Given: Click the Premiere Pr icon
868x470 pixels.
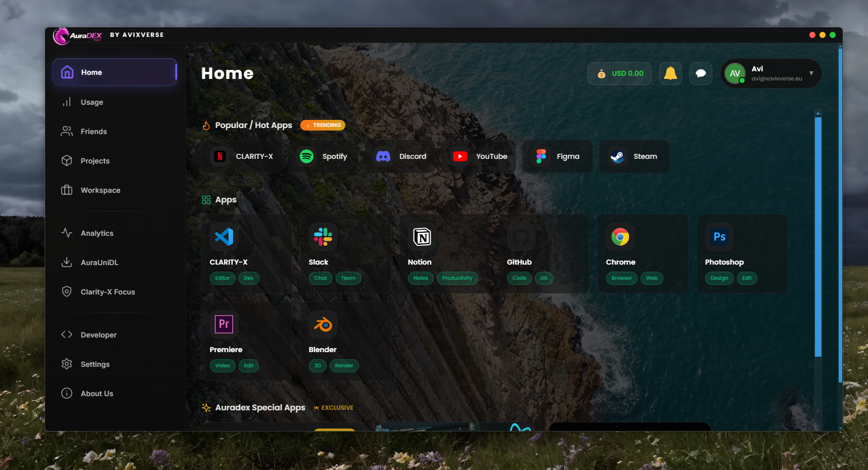Looking at the screenshot, I should pos(224,324).
